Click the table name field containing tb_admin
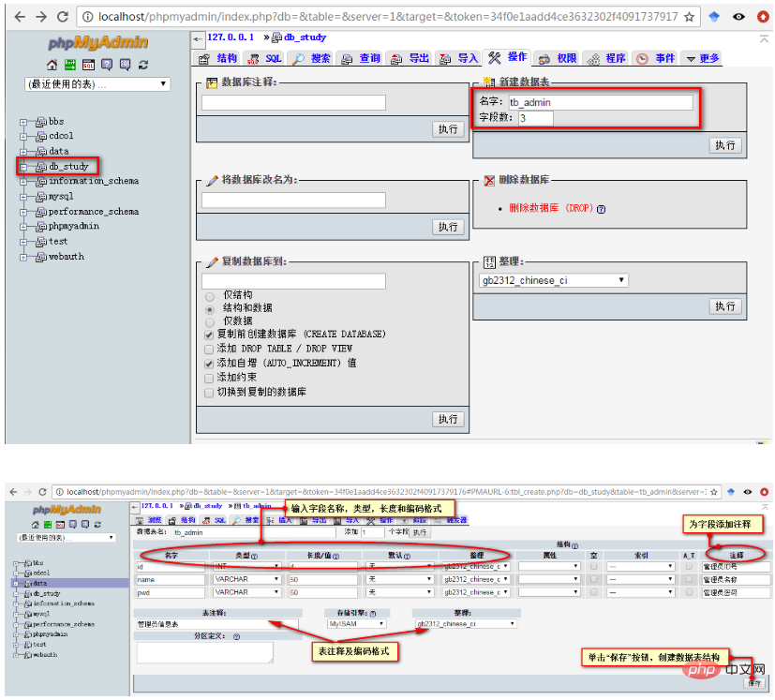The height and width of the screenshot is (700, 775). click(601, 102)
